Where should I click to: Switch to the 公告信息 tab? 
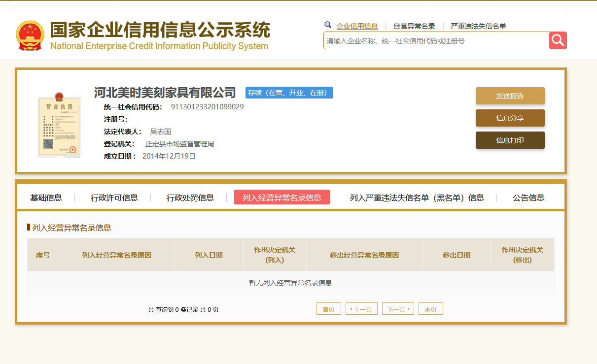(528, 198)
